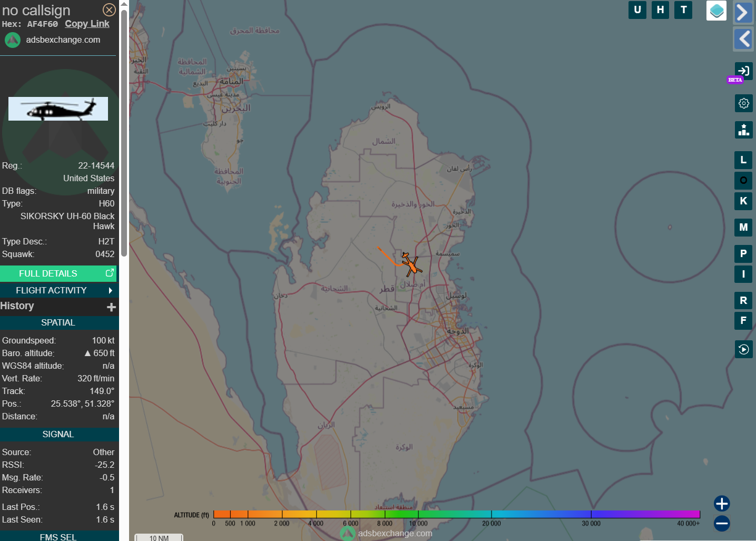Toggle the M map button

pyautogui.click(x=743, y=227)
